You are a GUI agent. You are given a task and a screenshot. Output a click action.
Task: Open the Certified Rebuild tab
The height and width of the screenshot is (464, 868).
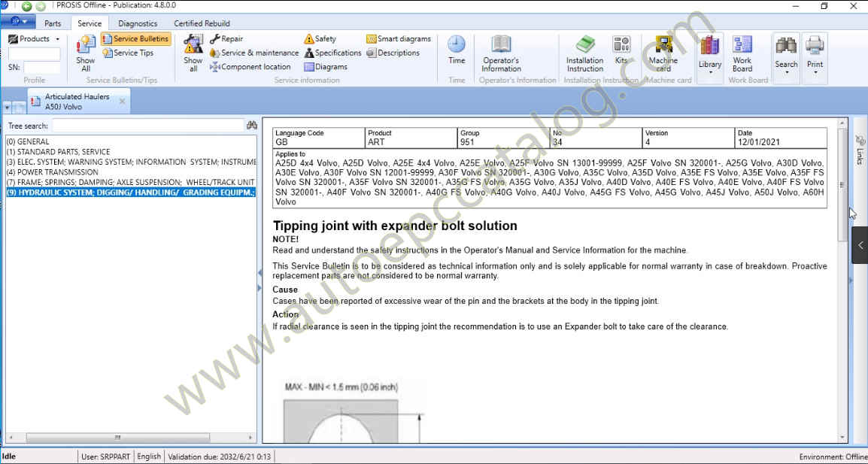[202, 23]
